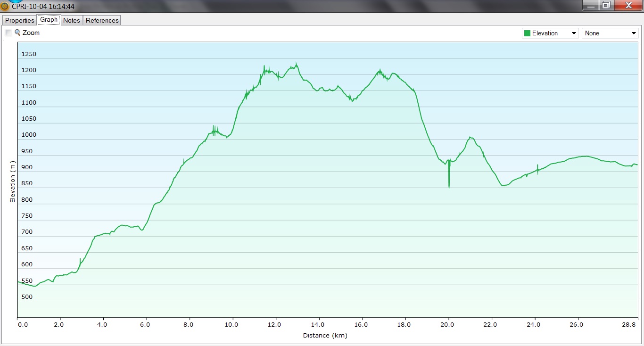Click the minimize window icon

pyautogui.click(x=591, y=5)
